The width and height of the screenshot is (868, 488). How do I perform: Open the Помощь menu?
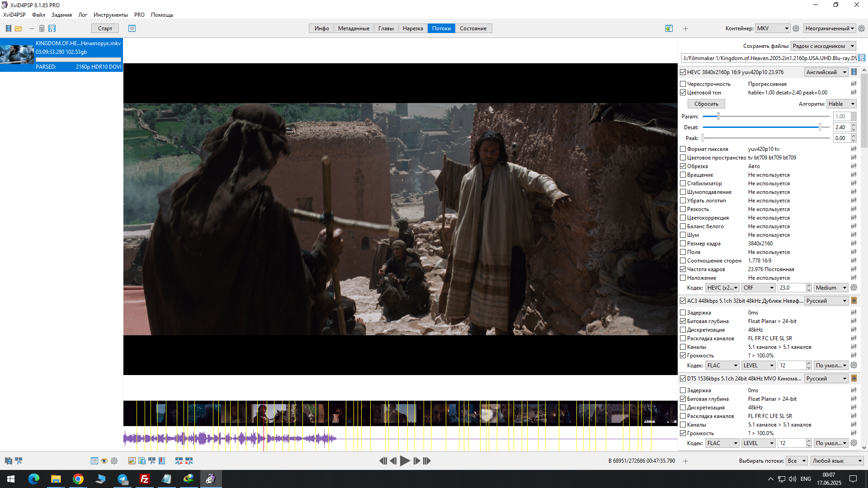click(162, 15)
